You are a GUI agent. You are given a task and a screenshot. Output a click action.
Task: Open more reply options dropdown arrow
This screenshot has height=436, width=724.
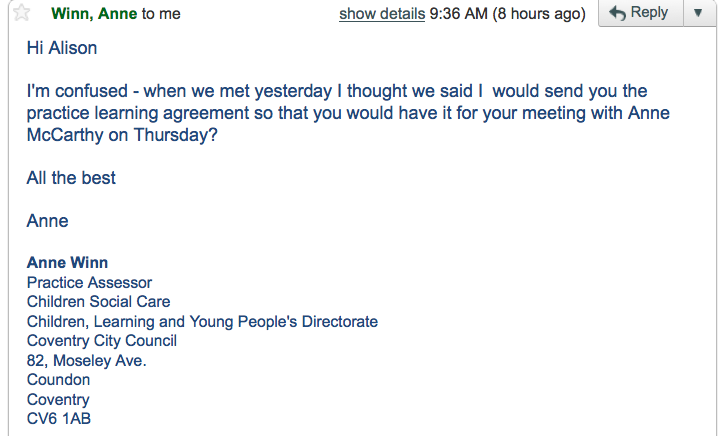(698, 13)
